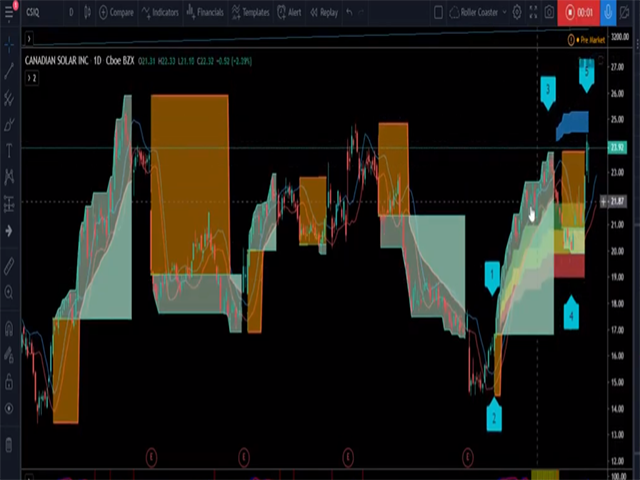Expand the top pane chevron
The width and height of the screenshot is (640, 480).
29,39
